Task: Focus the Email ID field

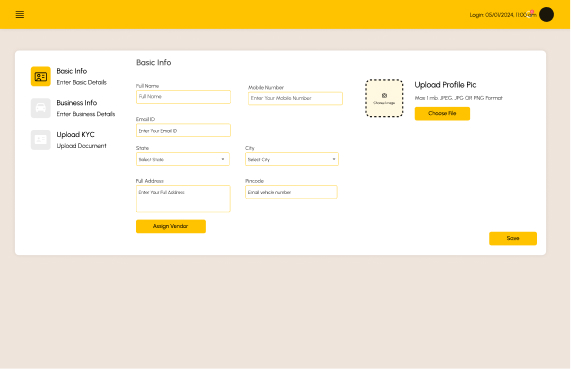Action: click(x=183, y=130)
